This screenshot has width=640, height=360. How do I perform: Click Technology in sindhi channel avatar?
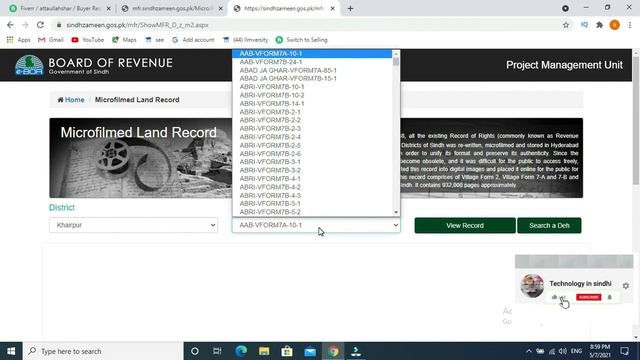(532, 286)
